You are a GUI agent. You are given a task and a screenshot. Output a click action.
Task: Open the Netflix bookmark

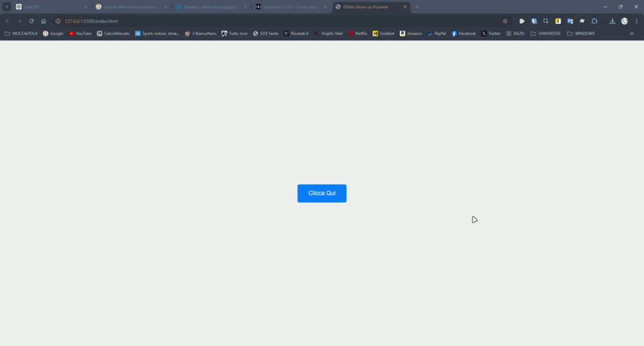[357, 33]
